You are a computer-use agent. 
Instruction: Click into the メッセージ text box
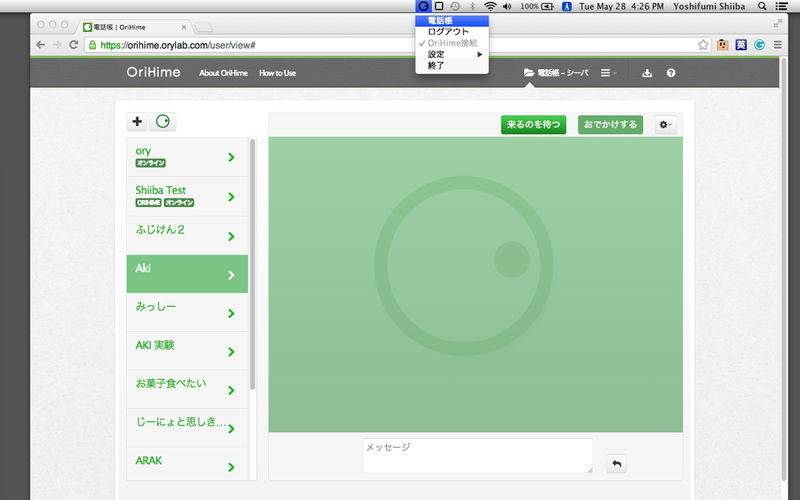point(478,456)
